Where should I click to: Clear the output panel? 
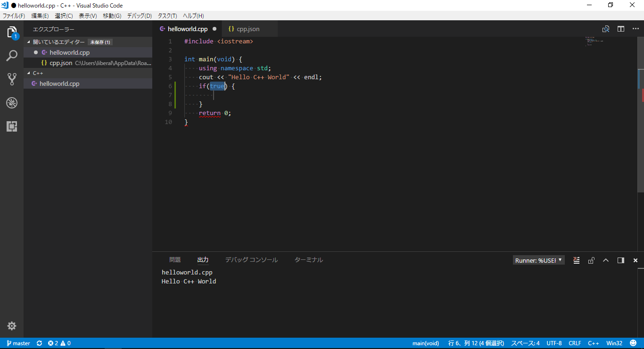click(576, 260)
